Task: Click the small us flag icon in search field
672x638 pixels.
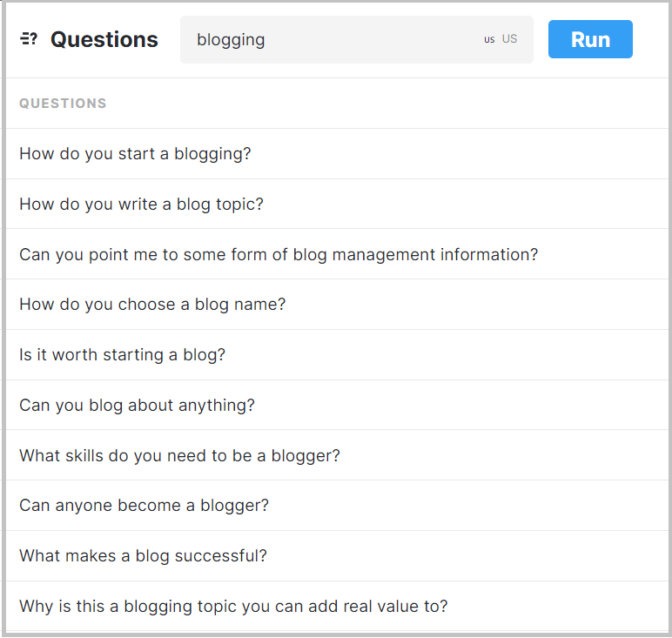Action: click(489, 39)
